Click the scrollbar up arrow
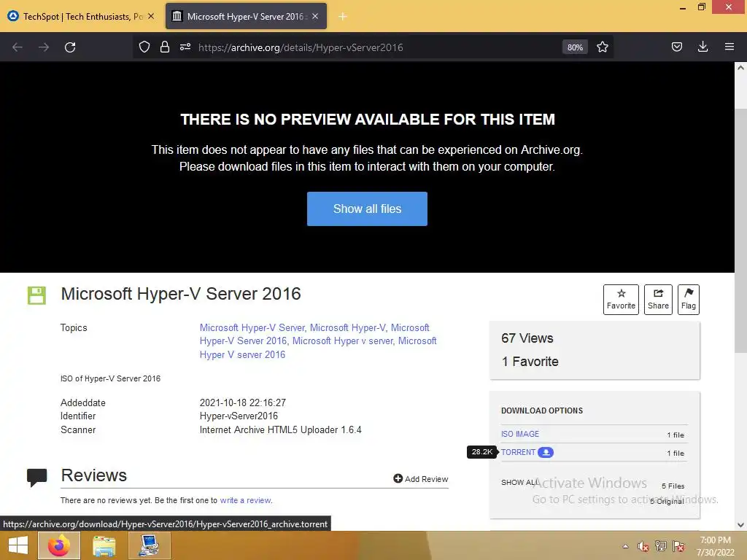The height and width of the screenshot is (560, 747). 740,68
